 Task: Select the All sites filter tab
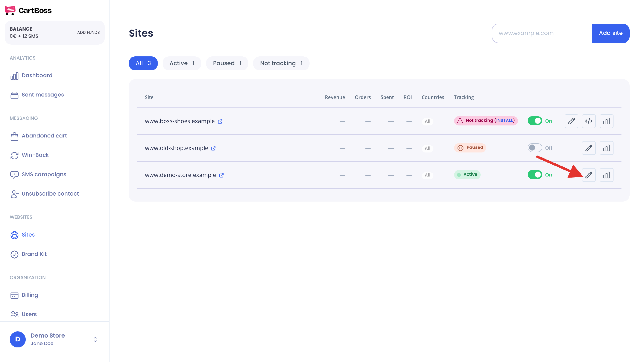(x=143, y=63)
